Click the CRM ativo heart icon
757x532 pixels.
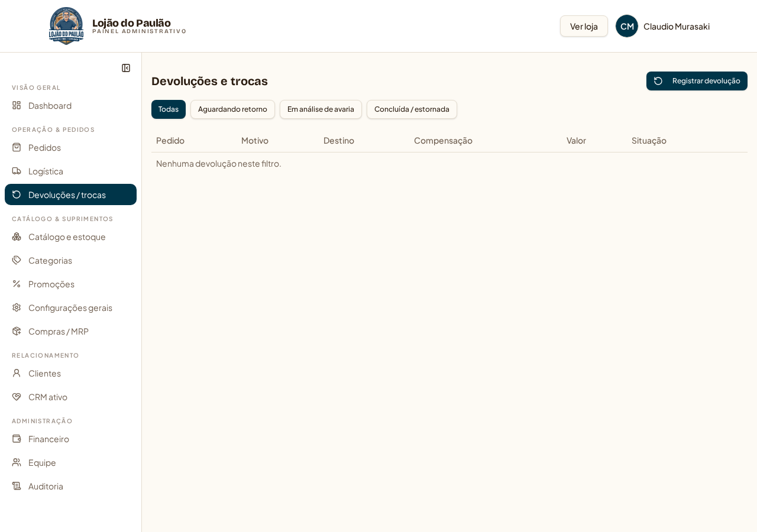click(x=17, y=397)
